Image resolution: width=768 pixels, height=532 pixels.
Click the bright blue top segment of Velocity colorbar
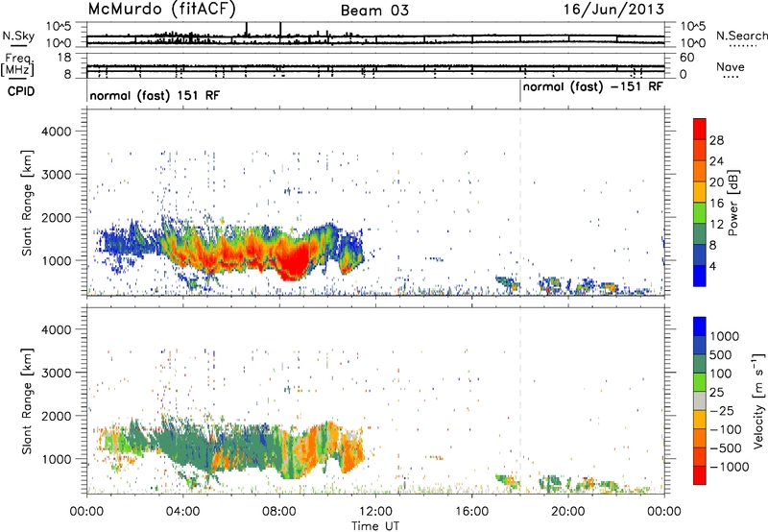tap(700, 326)
